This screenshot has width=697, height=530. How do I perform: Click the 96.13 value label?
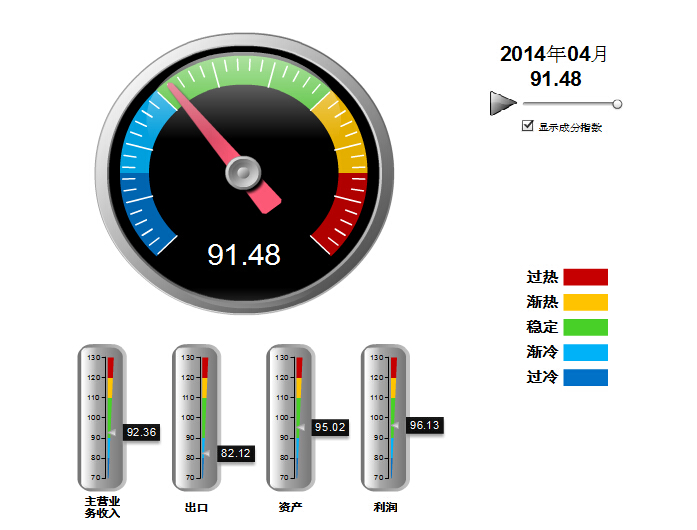click(424, 425)
